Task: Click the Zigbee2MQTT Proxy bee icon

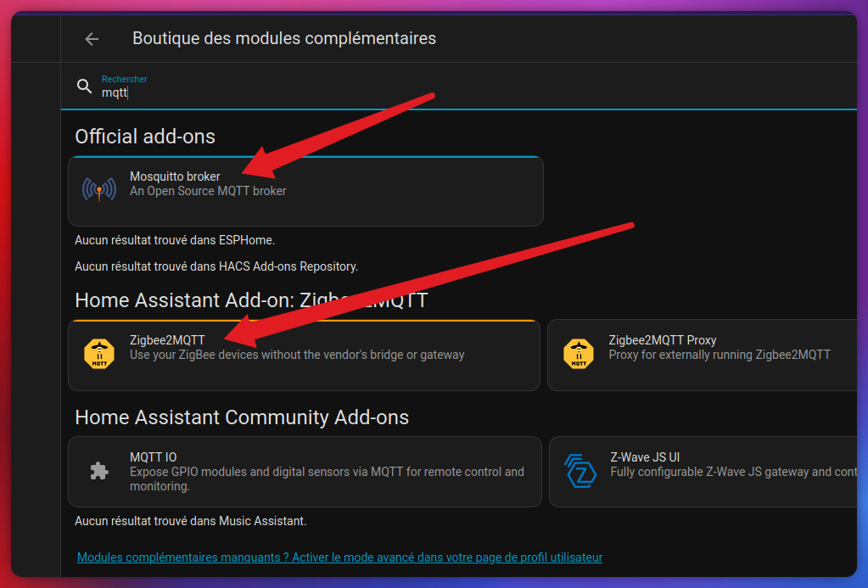Action: (x=580, y=351)
